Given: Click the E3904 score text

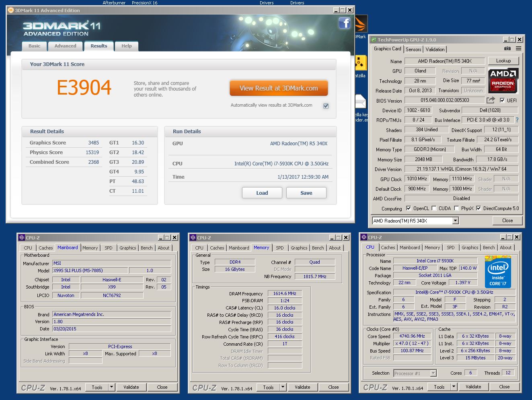Looking at the screenshot, I should 84,88.
